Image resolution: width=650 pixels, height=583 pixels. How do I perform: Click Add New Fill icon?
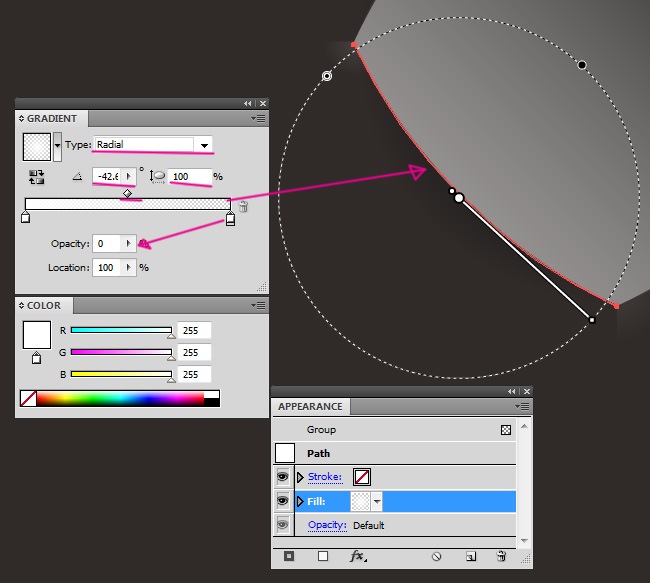tap(323, 556)
